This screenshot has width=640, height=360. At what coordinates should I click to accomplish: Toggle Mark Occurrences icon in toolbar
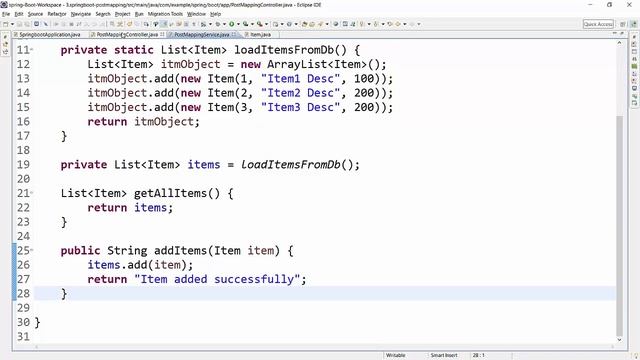tap(163, 24)
